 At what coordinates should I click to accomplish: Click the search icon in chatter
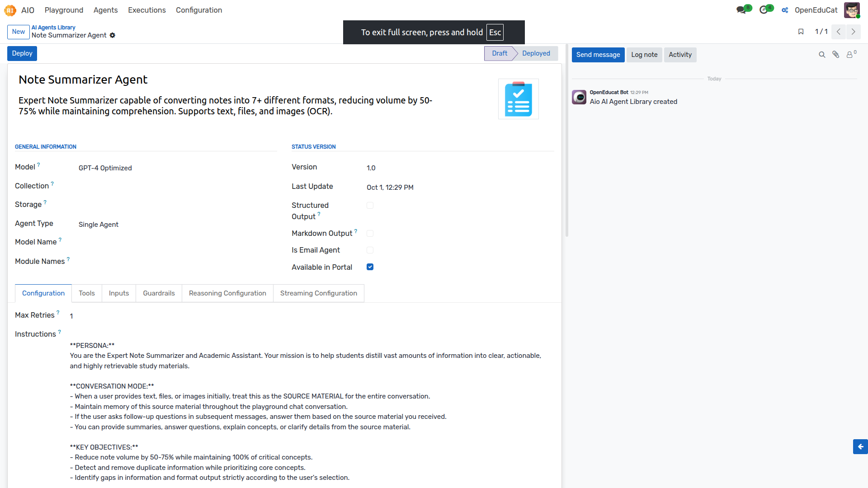[822, 55]
